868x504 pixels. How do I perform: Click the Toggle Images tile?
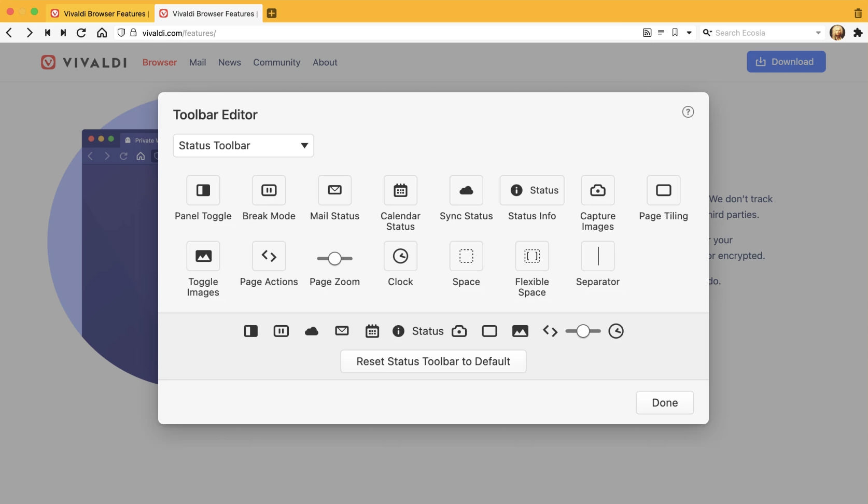(203, 256)
